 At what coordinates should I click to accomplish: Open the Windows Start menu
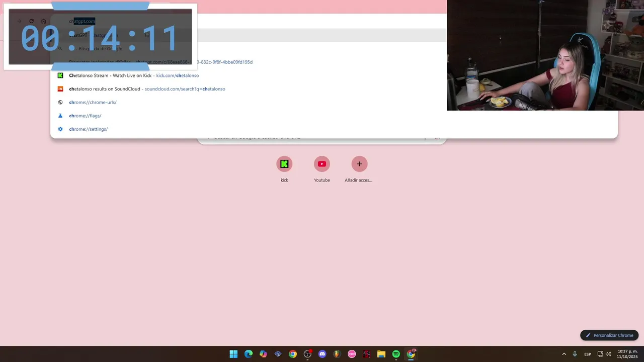(233, 354)
